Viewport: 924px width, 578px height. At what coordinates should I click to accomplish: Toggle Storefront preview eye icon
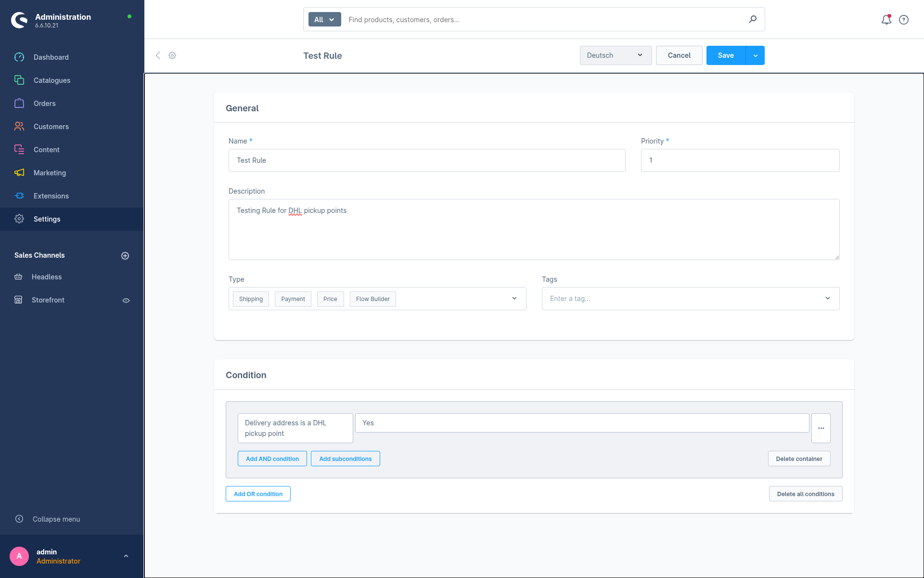(126, 301)
